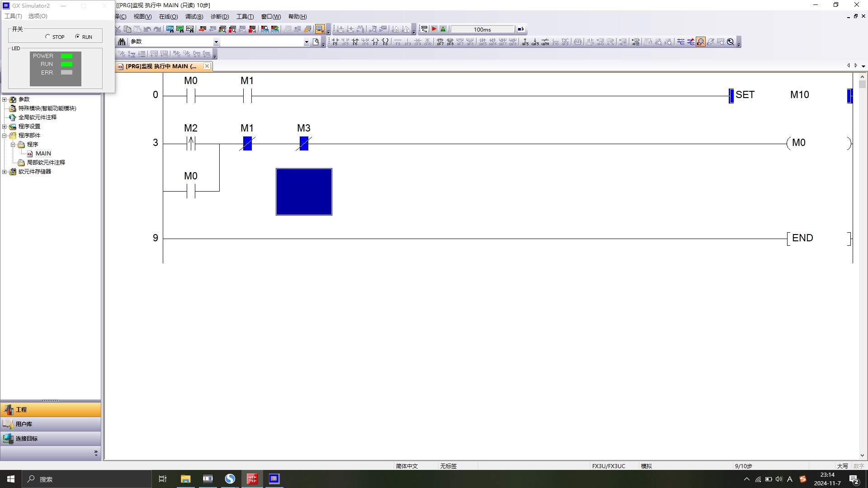Expand the 参数 tree node
Screen dimensions: 868x488
5,99
